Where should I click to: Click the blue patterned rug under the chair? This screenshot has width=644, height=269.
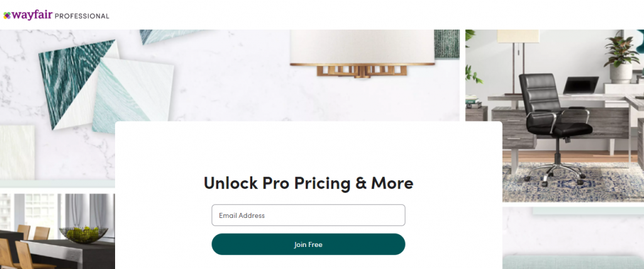click(x=573, y=181)
